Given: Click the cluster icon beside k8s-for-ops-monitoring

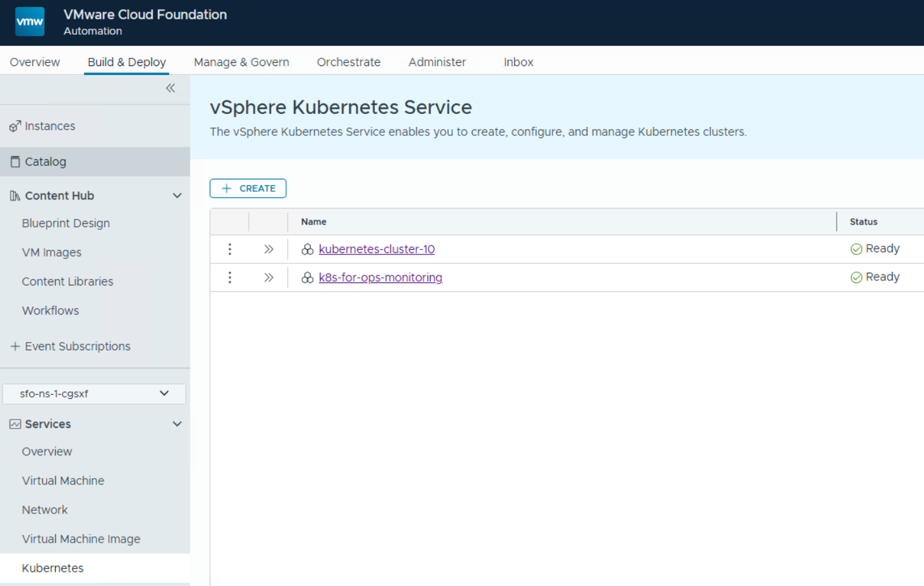Looking at the screenshot, I should [x=308, y=278].
